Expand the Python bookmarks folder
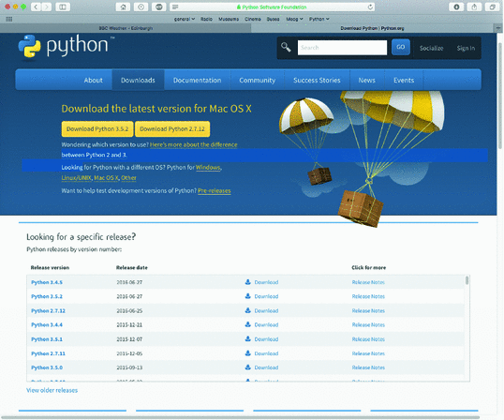The height and width of the screenshot is (420, 504). point(319,19)
